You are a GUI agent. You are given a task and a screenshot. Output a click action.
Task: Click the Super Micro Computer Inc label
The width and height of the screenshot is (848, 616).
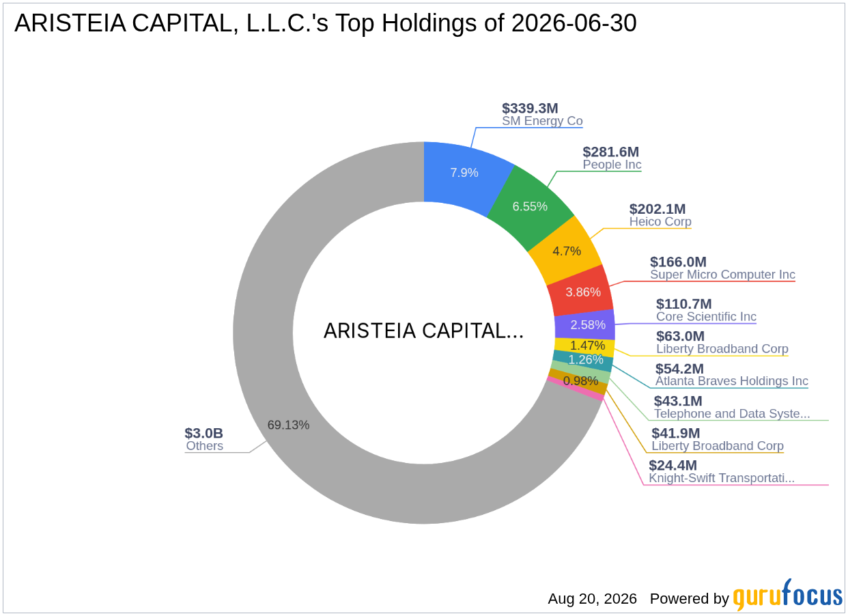click(722, 275)
